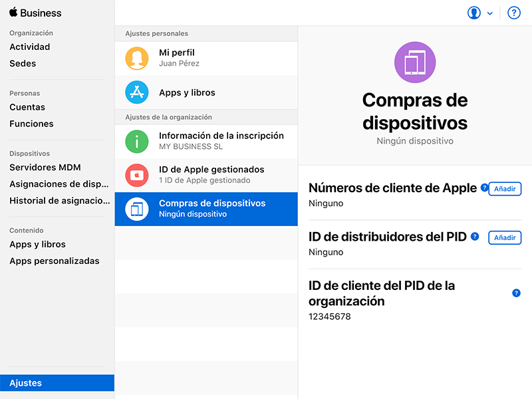Open Cuentas in the sidebar
The width and height of the screenshot is (532, 399).
tap(27, 107)
